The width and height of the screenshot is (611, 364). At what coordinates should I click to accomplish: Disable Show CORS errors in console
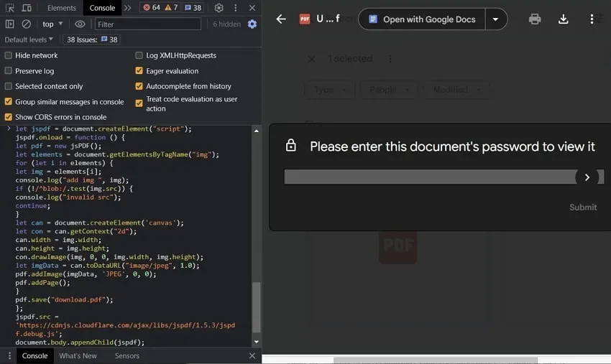pos(8,117)
